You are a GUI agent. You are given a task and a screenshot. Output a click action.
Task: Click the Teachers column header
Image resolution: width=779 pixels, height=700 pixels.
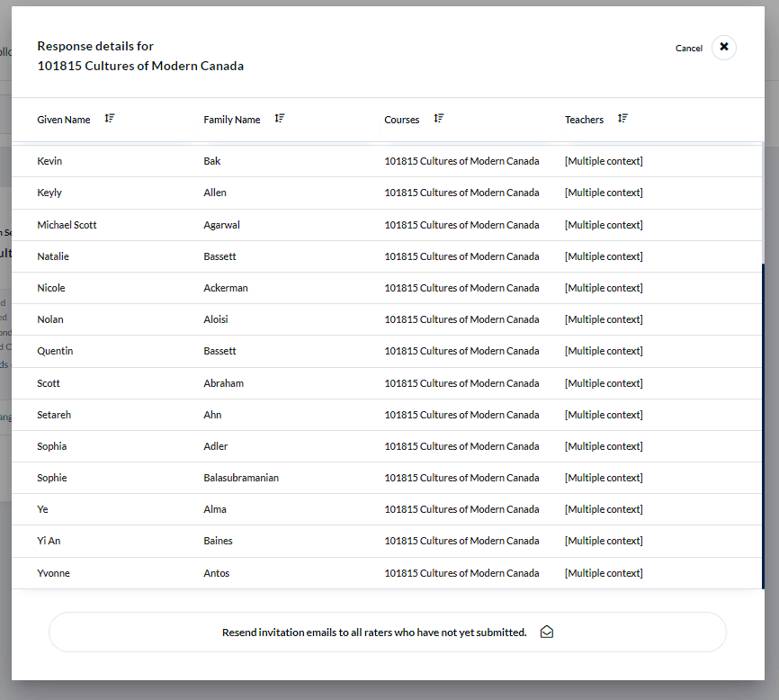tap(584, 120)
